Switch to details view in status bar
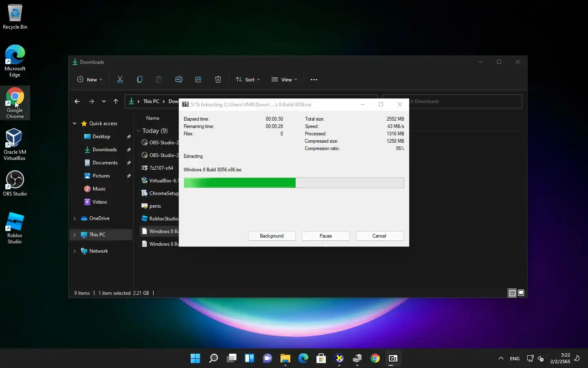588x368 pixels. click(512, 293)
